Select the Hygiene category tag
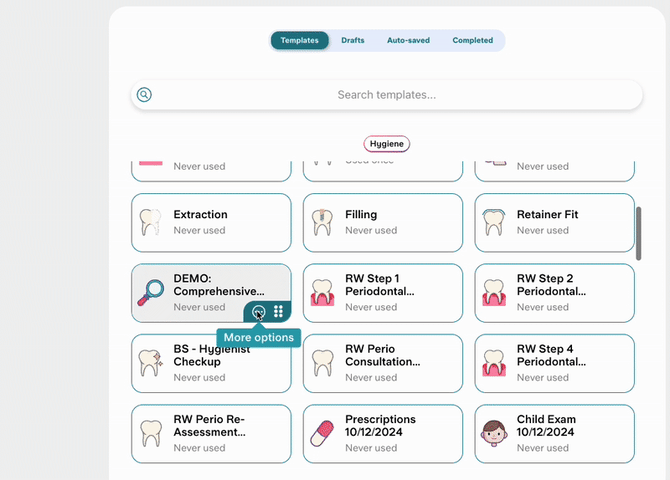Screen dimensions: 670x480 [x=386, y=144]
